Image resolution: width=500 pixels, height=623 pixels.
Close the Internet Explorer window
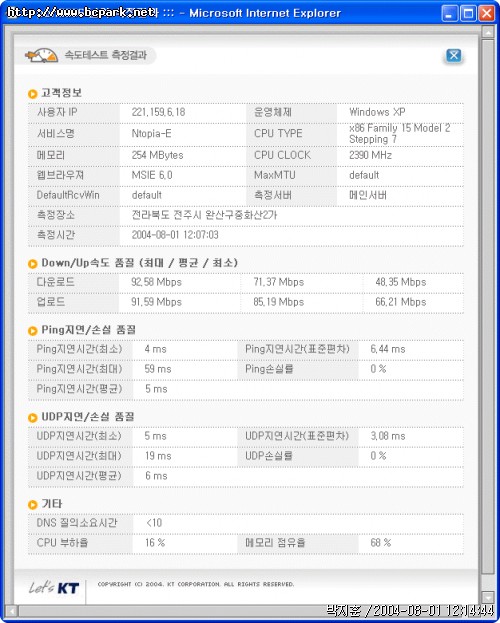pyautogui.click(x=486, y=14)
